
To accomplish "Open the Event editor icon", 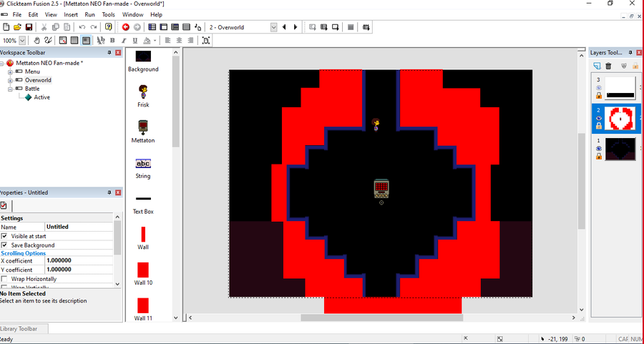I will tap(175, 27).
